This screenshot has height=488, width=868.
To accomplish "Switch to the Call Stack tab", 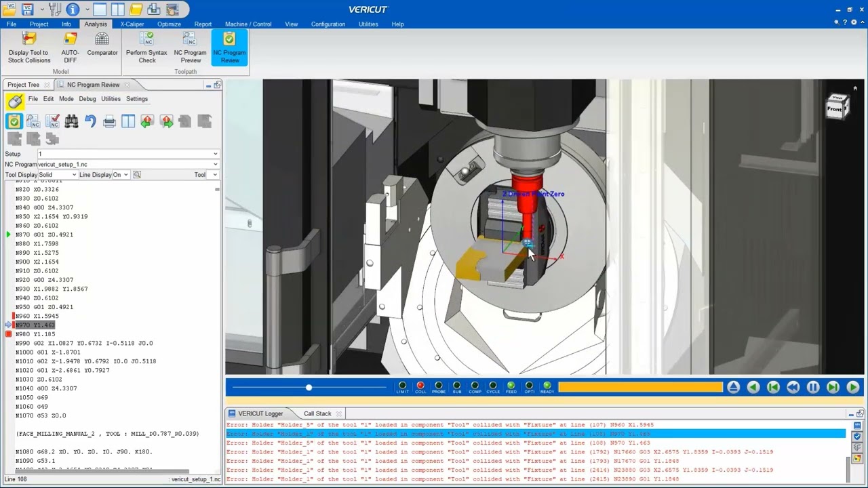I will tap(317, 413).
